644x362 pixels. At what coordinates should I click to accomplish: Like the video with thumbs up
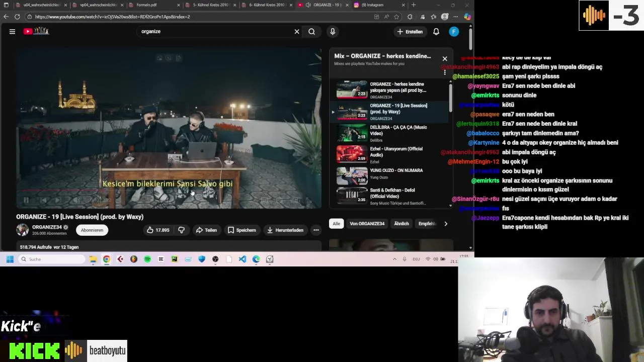[x=157, y=230]
